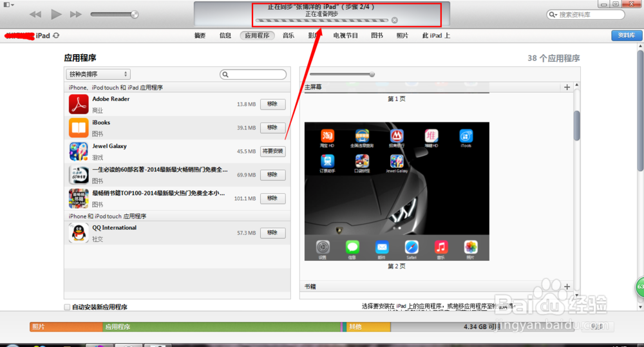Enable the 自动安装新应用程序 checkbox

point(67,307)
